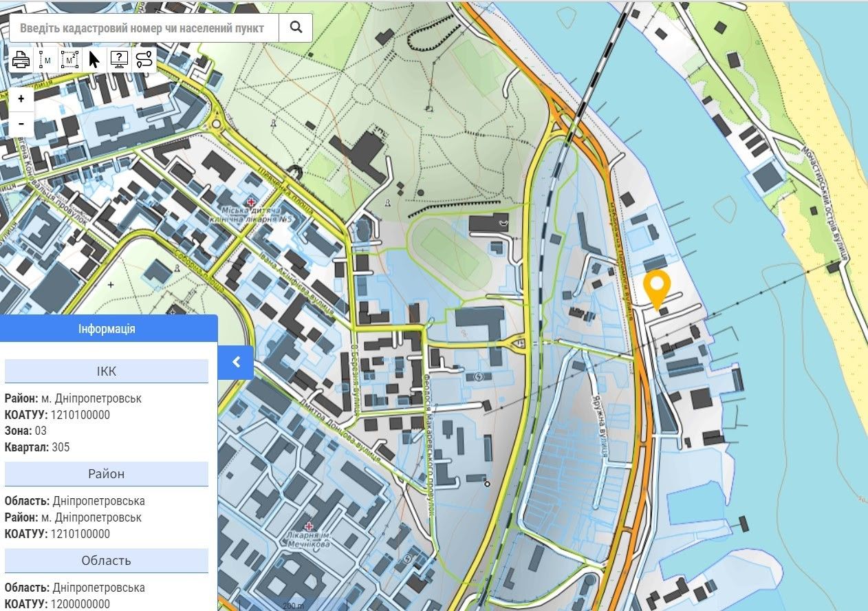
Task: Click the printer icon to print map
Action: point(21,61)
